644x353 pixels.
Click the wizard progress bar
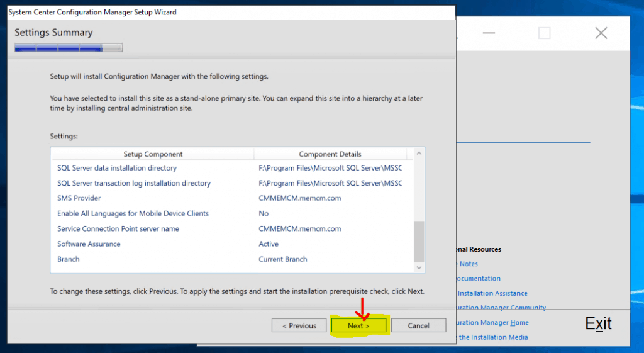(x=69, y=48)
